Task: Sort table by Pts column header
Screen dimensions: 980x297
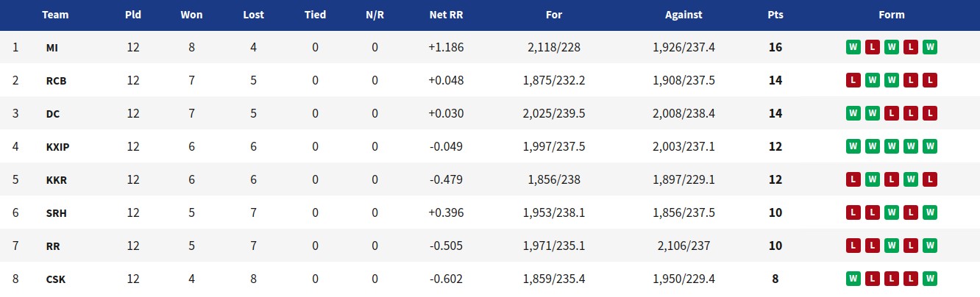Action: point(775,15)
